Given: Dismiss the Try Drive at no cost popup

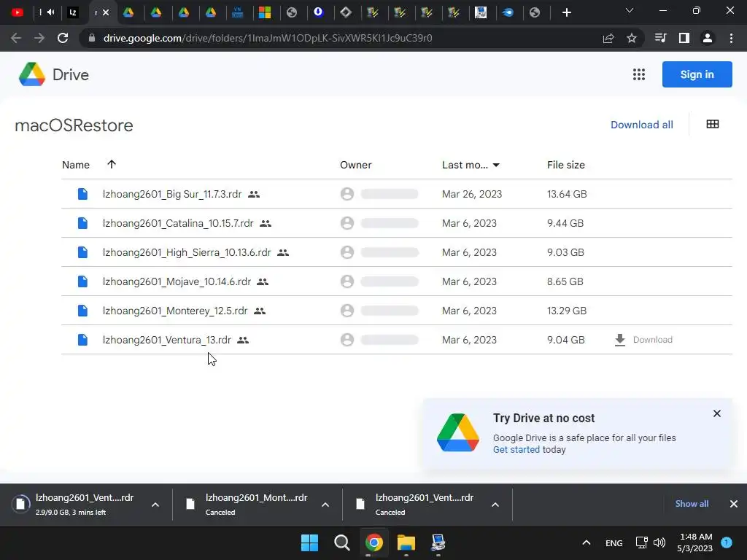Looking at the screenshot, I should point(717,413).
